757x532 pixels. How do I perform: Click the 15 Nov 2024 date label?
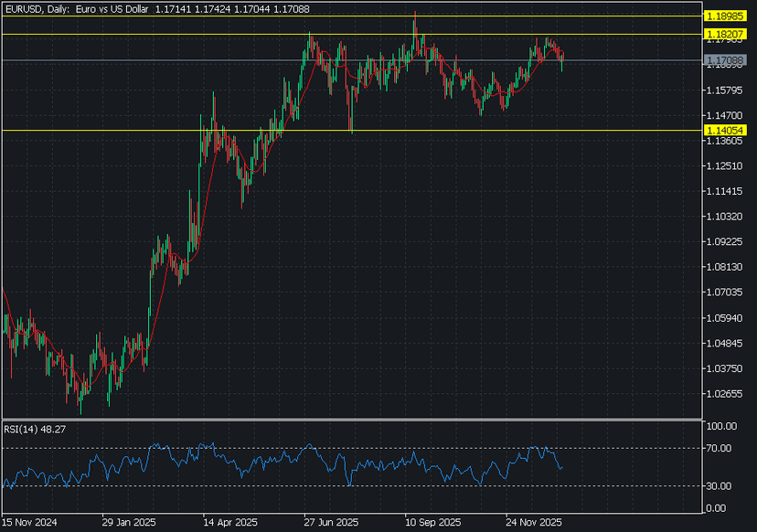point(29,524)
